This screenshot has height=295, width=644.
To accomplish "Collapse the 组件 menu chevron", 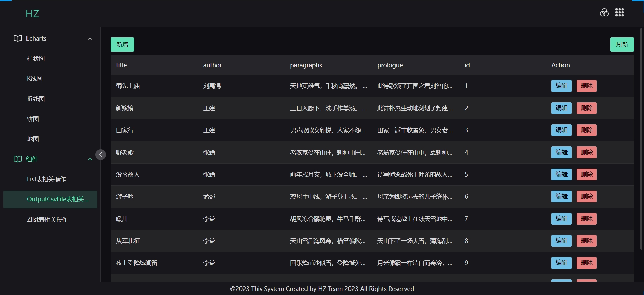I will (x=90, y=159).
